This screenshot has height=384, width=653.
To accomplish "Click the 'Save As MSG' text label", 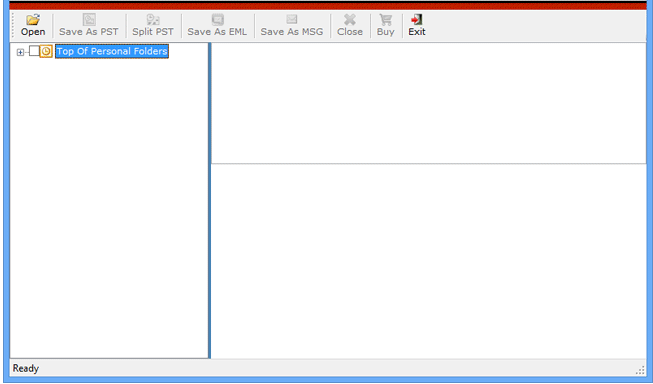I will pos(292,32).
